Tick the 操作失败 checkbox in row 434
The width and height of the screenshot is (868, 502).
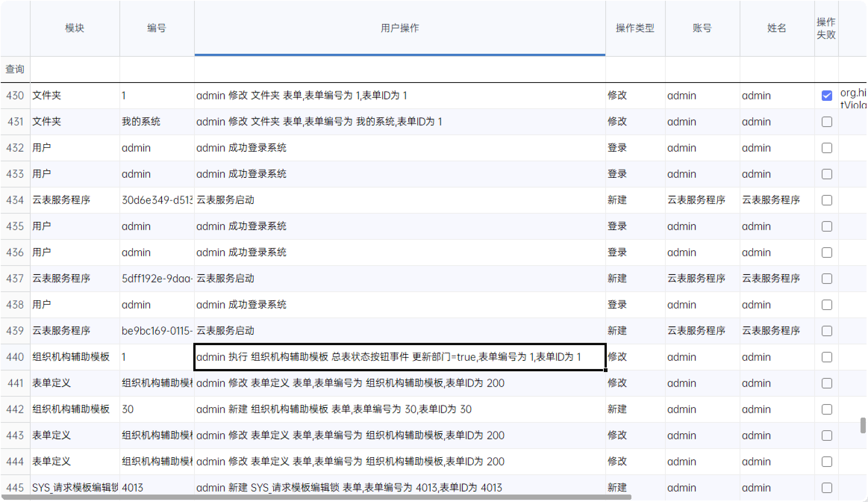coord(827,200)
